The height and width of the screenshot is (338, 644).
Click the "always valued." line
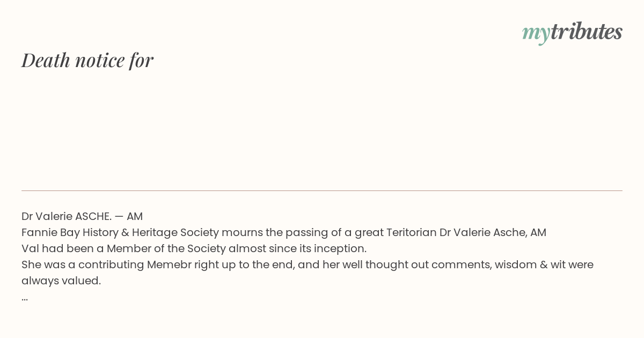tap(61, 281)
